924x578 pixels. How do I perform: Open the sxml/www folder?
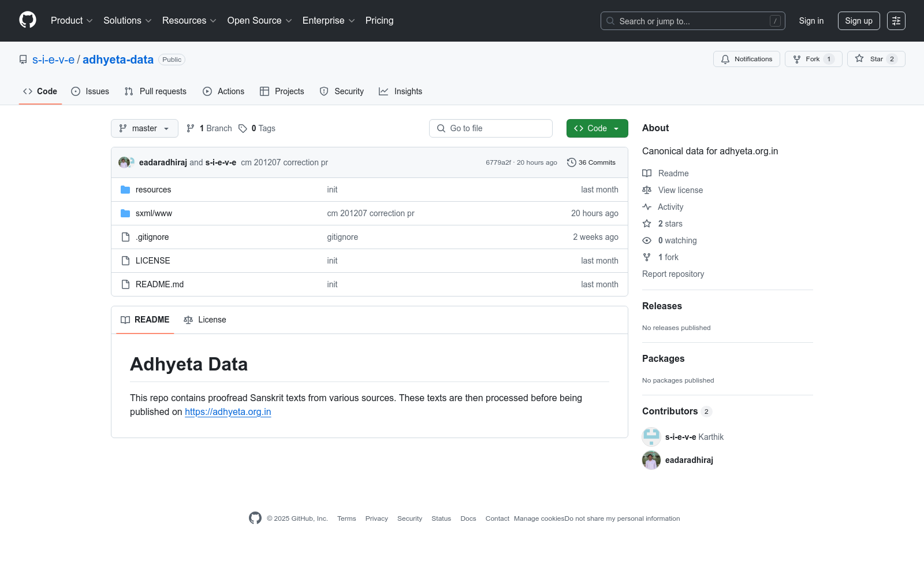[x=154, y=213]
